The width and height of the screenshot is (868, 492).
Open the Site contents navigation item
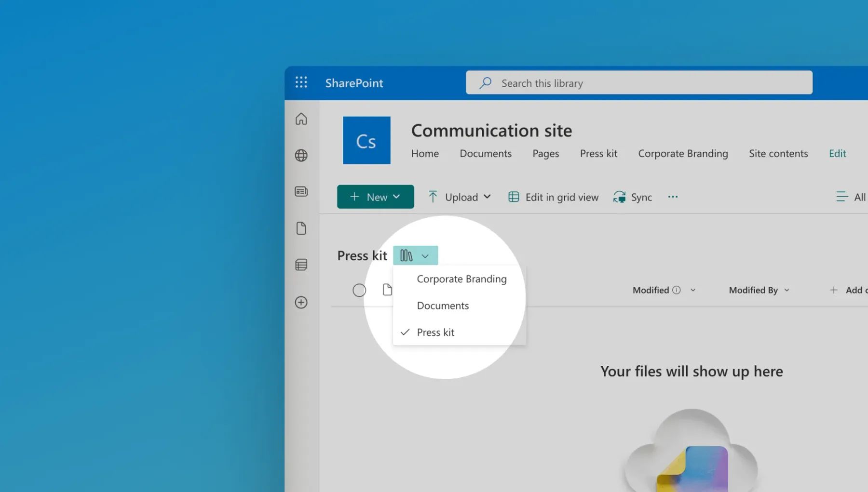tap(778, 153)
